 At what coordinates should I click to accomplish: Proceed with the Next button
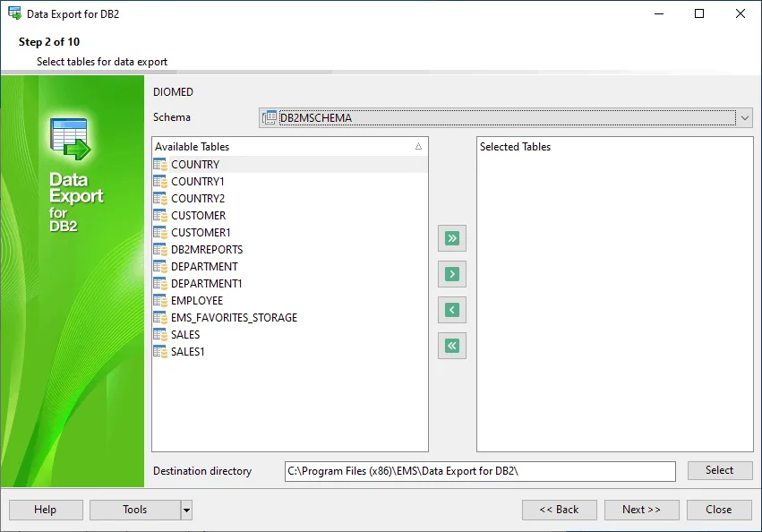click(x=641, y=510)
